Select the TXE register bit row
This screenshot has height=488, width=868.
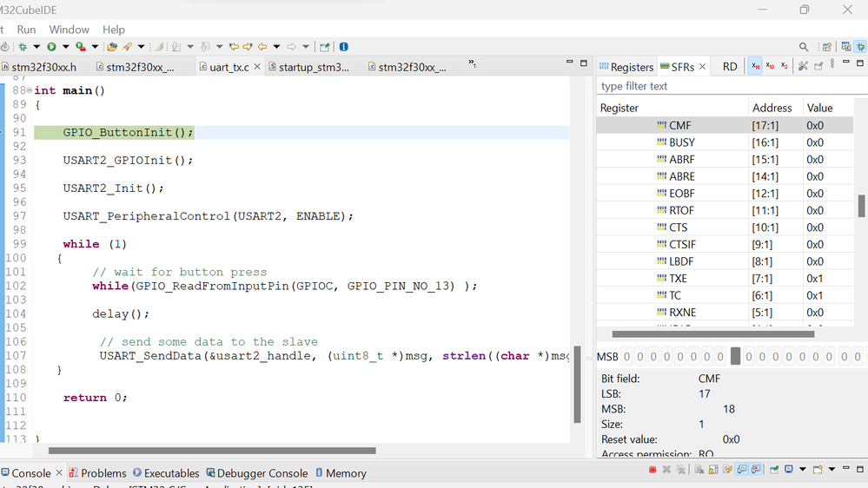pos(725,279)
